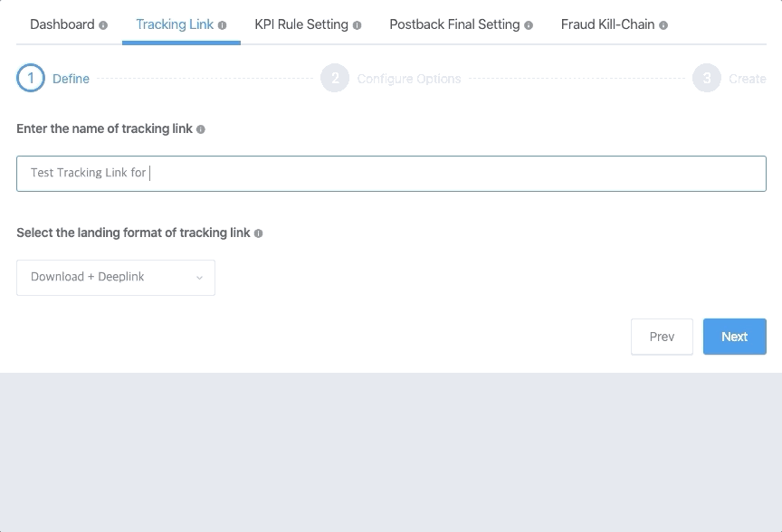Switch to the Dashboard tab

[x=61, y=24]
